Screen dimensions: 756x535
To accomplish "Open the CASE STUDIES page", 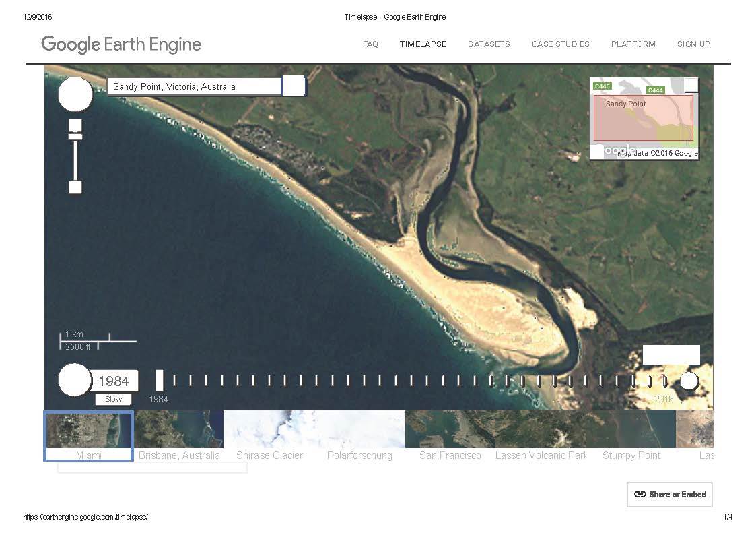I will [x=560, y=44].
